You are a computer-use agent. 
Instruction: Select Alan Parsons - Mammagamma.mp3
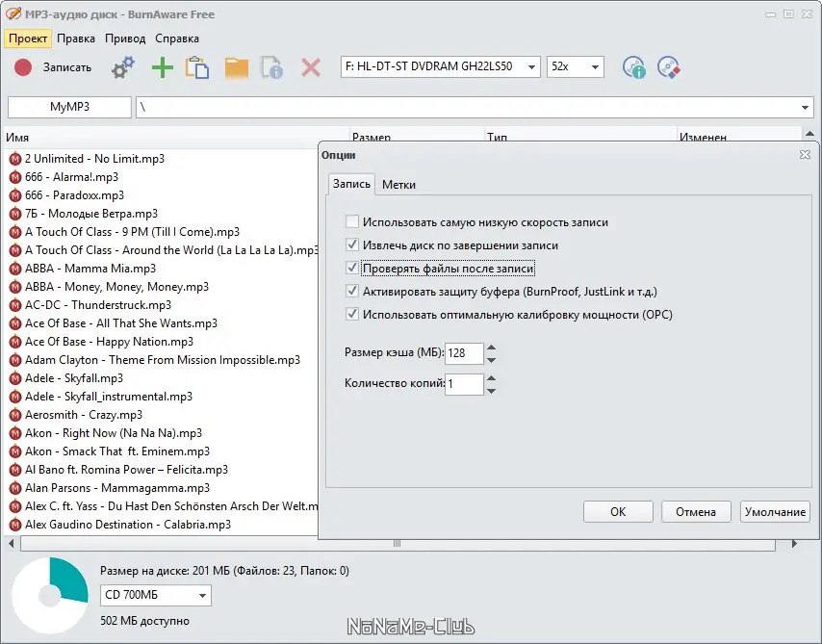pos(116,488)
